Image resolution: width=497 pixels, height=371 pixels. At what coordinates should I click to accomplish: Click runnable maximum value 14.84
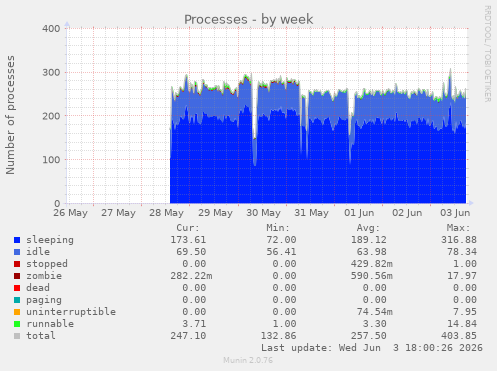[x=462, y=324]
